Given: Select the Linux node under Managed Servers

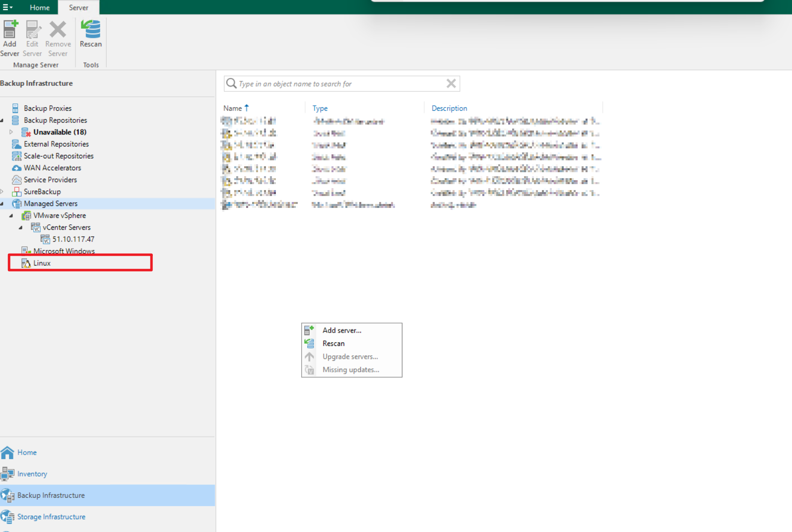Looking at the screenshot, I should click(42, 263).
